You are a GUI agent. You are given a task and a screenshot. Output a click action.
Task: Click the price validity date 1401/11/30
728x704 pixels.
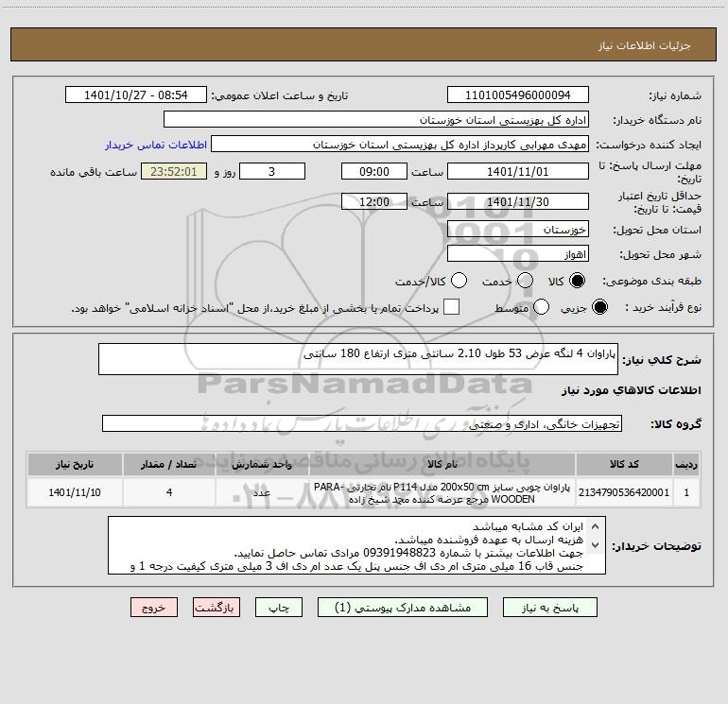(x=518, y=202)
